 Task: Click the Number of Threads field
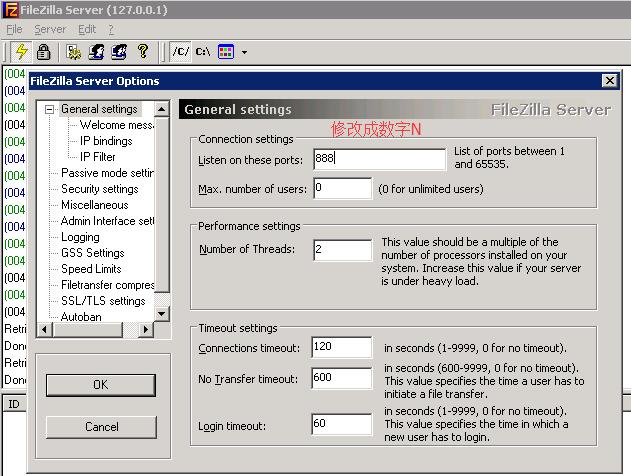coord(342,250)
